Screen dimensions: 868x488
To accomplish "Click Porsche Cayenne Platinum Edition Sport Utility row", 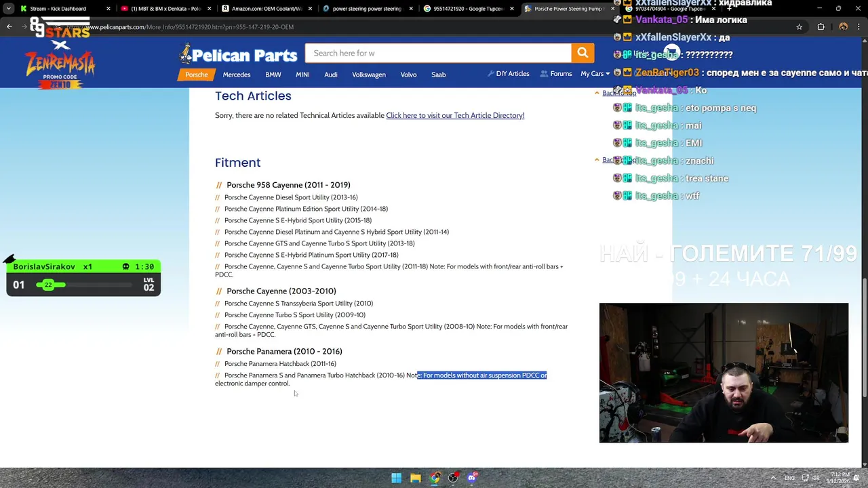I will (306, 209).
